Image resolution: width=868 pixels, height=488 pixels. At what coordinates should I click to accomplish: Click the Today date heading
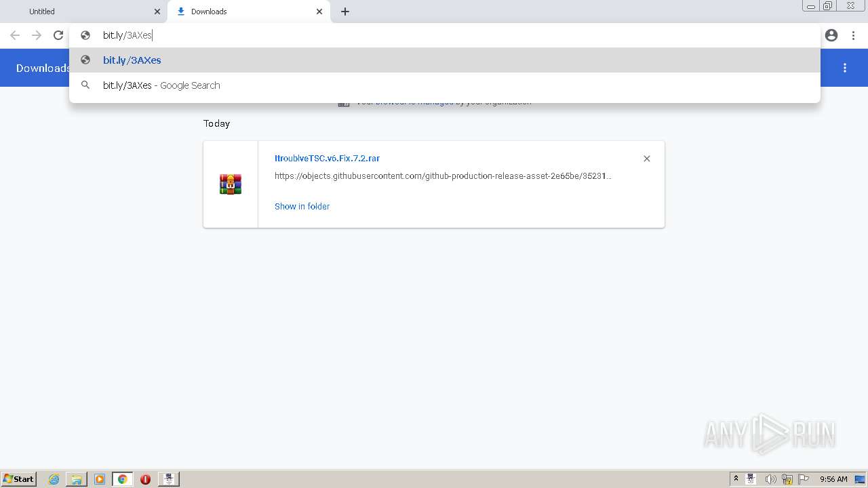(217, 123)
